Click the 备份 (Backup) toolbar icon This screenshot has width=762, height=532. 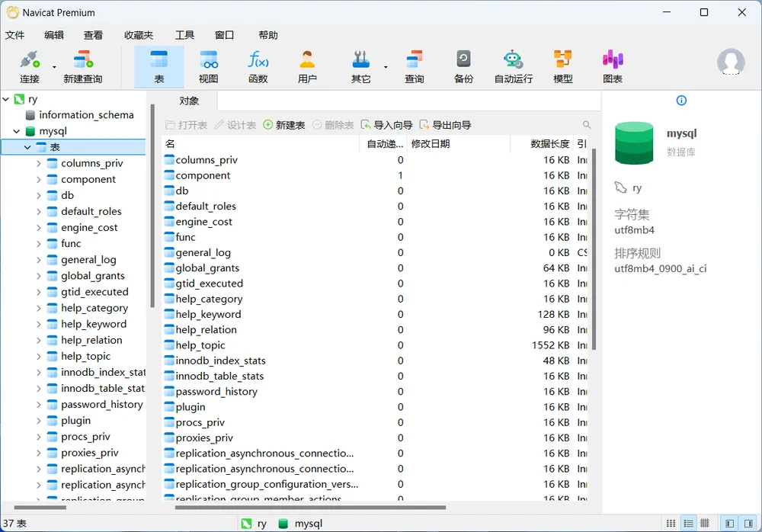[463, 65]
